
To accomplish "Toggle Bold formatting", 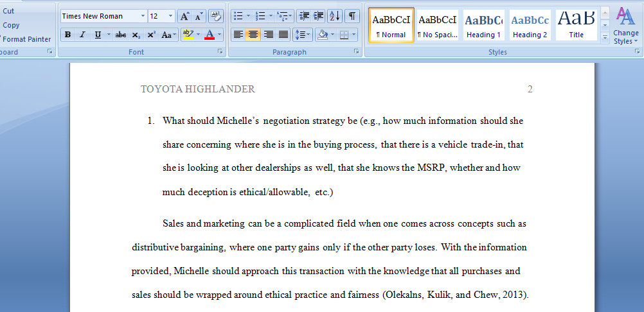I will click(67, 35).
